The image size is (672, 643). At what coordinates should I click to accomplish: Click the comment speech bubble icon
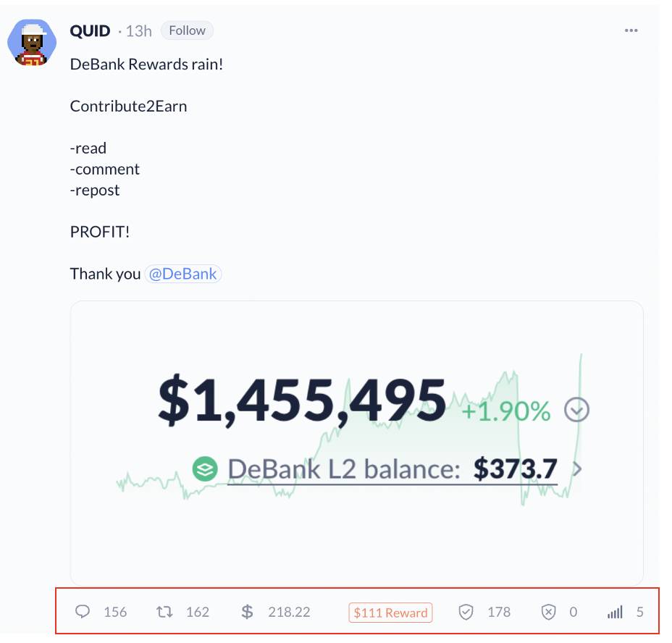(x=83, y=611)
